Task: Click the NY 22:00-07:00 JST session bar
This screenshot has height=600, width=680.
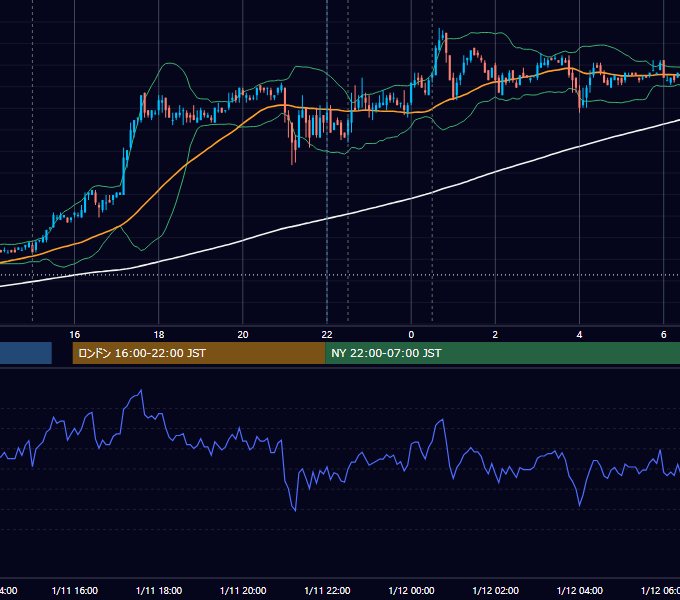Action: (502, 353)
